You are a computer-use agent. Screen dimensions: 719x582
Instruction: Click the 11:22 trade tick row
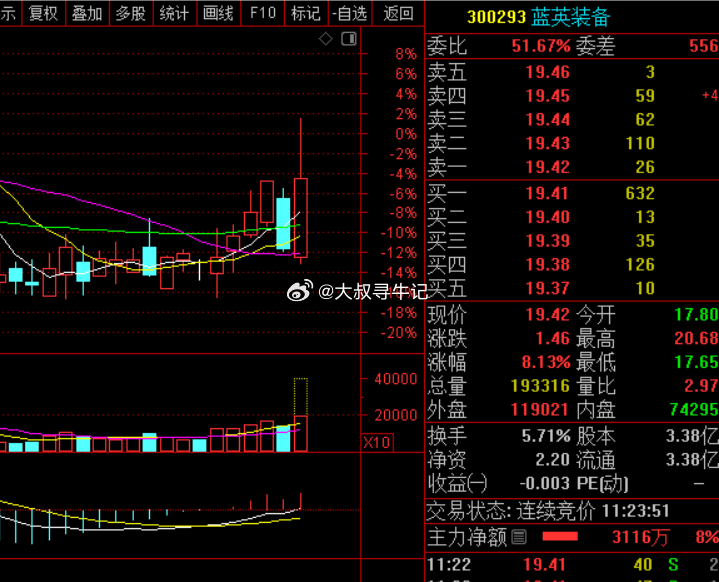point(572,565)
